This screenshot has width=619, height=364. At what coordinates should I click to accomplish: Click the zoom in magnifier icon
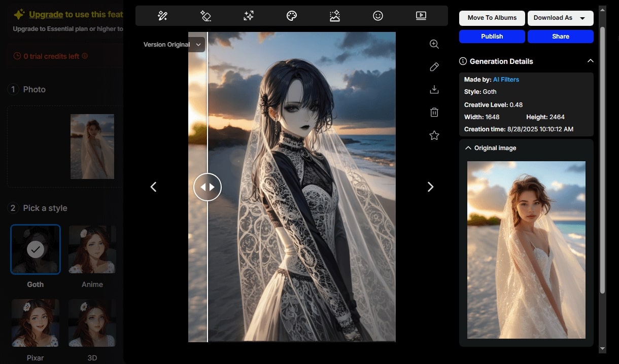click(434, 44)
